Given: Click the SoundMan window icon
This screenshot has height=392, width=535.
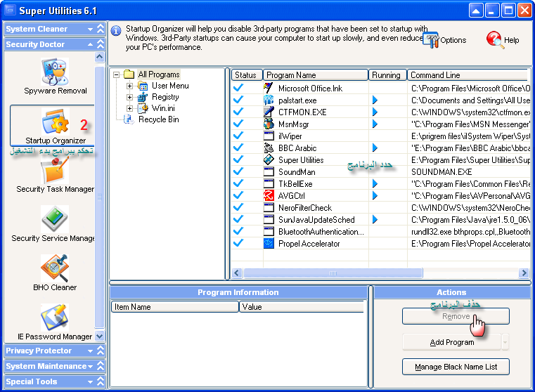Looking at the screenshot, I should [x=269, y=171].
